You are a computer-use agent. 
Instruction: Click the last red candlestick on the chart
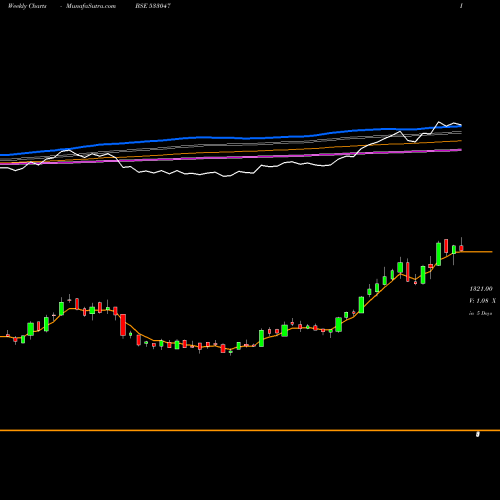coord(461,248)
